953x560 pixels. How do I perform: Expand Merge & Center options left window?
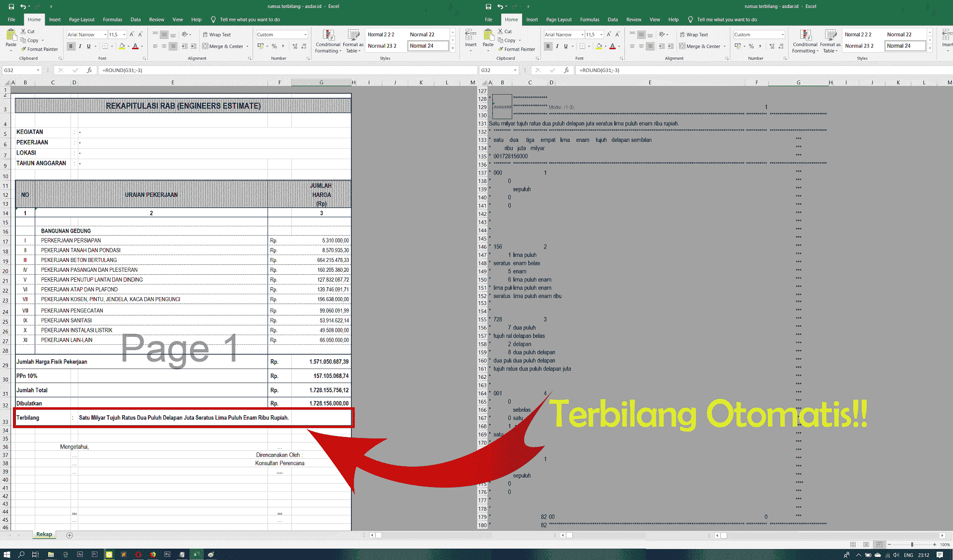[247, 46]
